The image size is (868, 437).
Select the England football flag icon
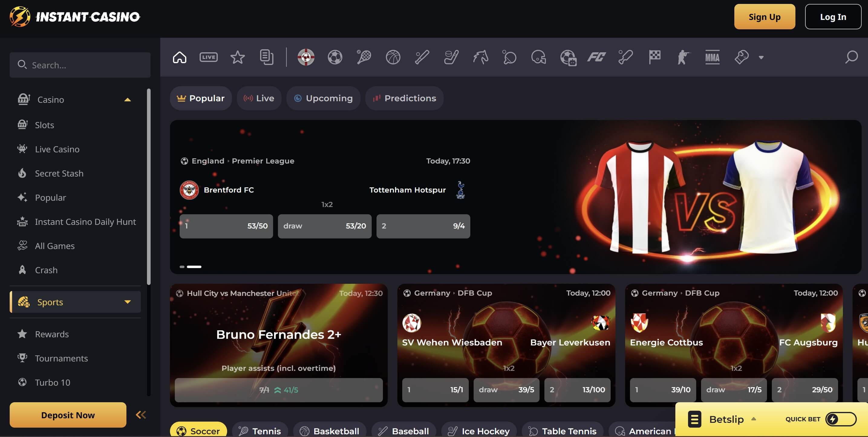point(306,57)
